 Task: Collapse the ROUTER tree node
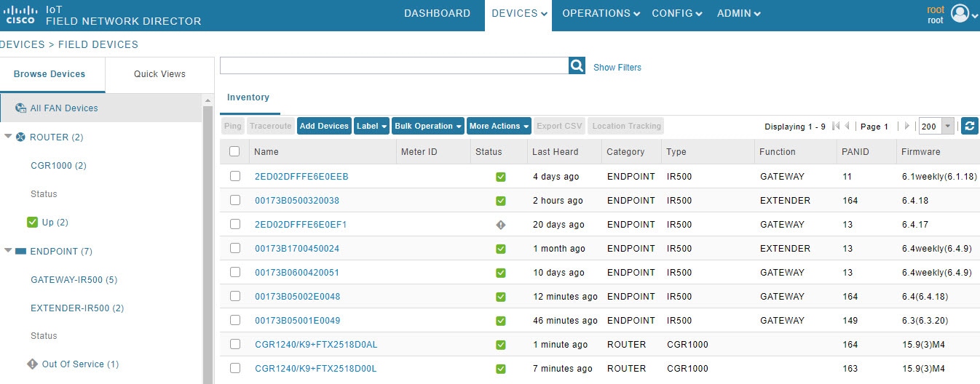pyautogui.click(x=9, y=137)
